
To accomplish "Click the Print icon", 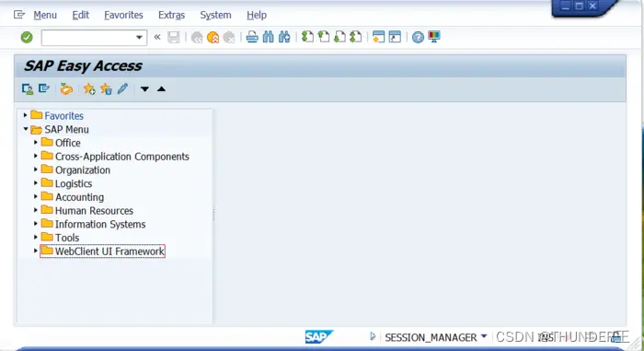I will pyautogui.click(x=252, y=37).
